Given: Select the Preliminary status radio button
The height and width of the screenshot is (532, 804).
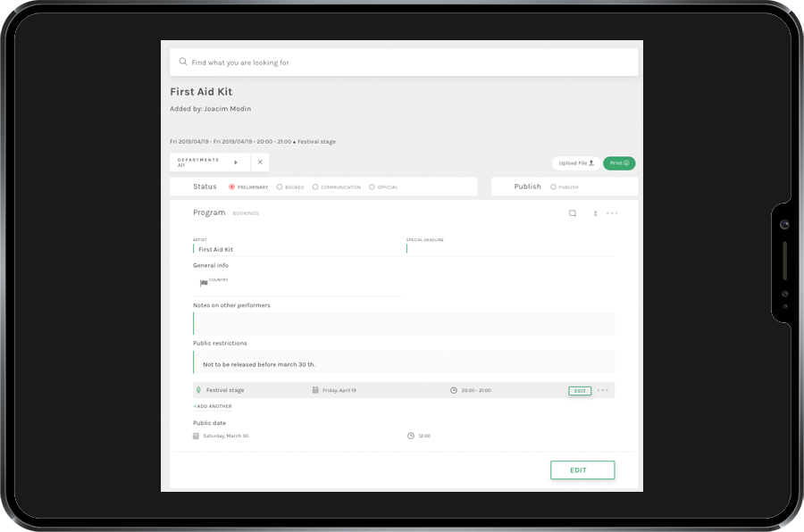Looking at the screenshot, I should (x=232, y=187).
